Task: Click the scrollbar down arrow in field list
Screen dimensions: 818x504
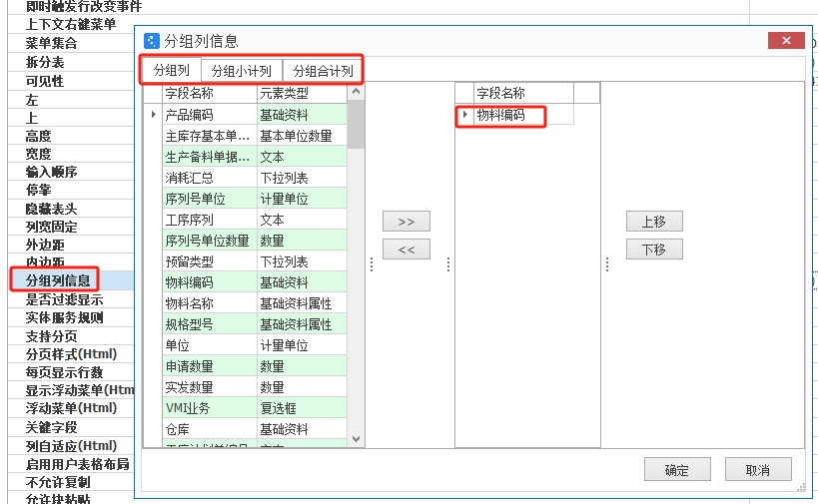Action: click(x=356, y=438)
